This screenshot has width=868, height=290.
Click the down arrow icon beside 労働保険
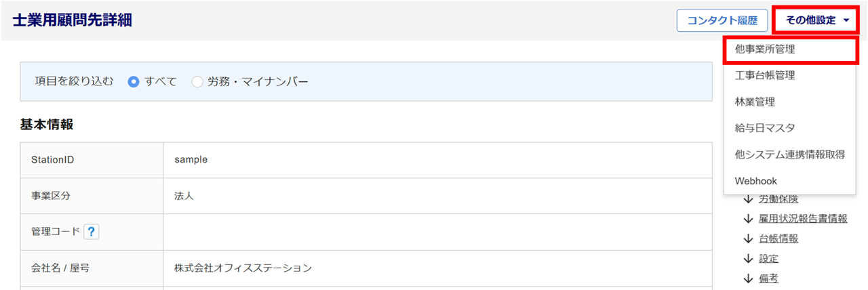[x=749, y=199]
